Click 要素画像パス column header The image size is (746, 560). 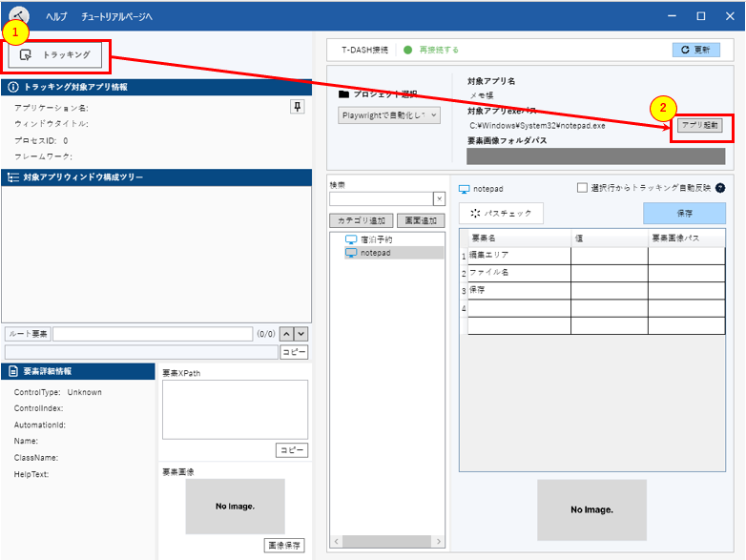click(x=687, y=238)
